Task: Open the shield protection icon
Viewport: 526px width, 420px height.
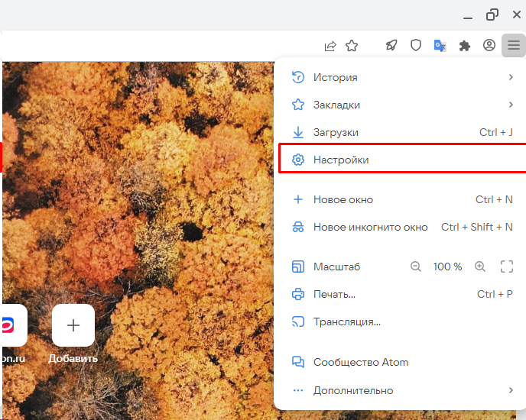Action: pyautogui.click(x=416, y=45)
